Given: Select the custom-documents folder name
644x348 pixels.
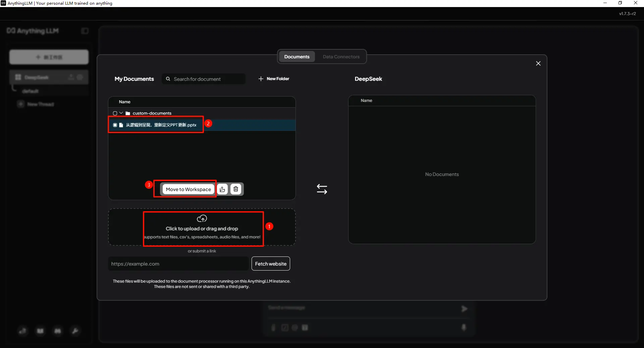Looking at the screenshot, I should coord(152,113).
